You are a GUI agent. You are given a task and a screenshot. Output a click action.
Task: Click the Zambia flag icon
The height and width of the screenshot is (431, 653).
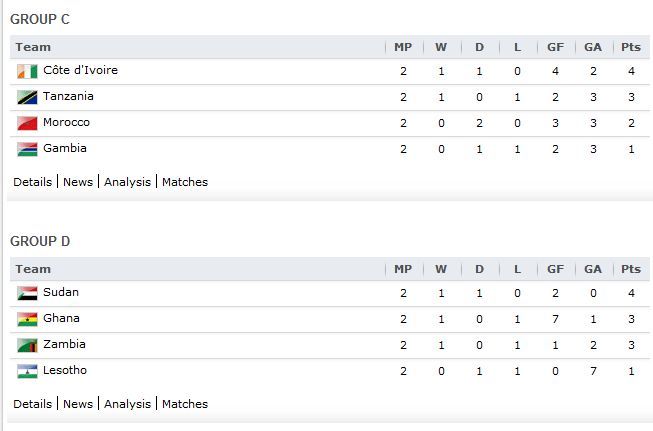point(27,345)
